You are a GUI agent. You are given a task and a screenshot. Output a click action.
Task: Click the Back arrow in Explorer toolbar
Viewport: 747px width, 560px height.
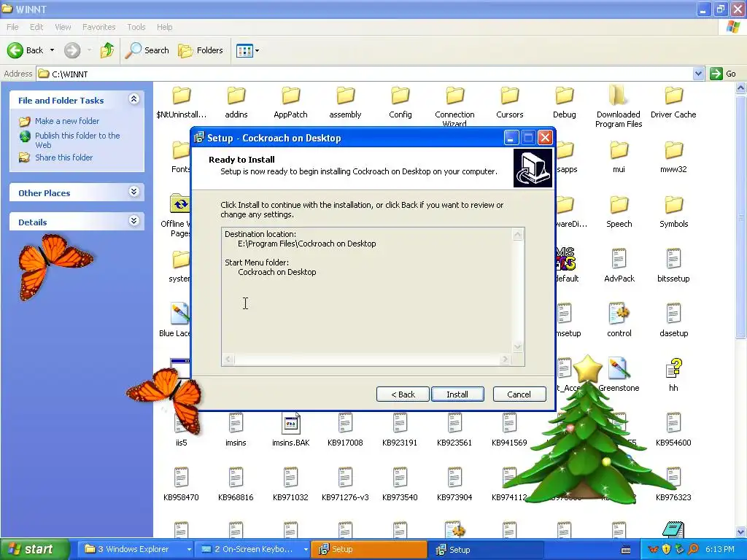click(26, 50)
